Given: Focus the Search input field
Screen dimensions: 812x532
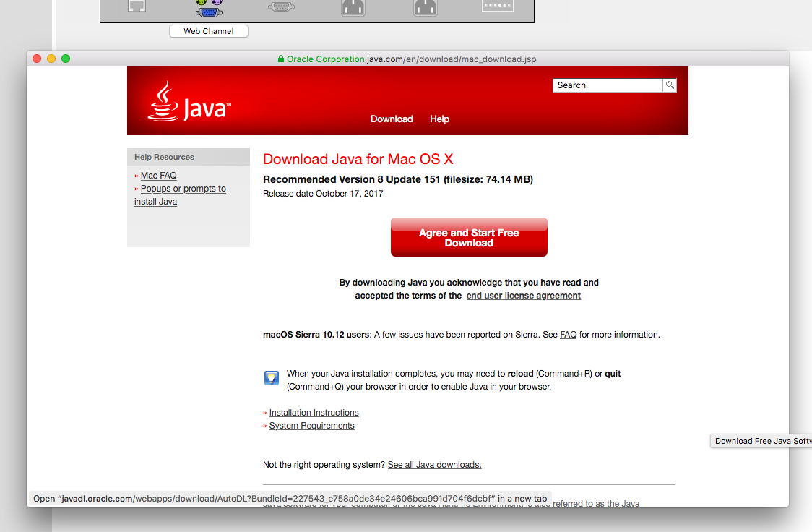Looking at the screenshot, I should point(608,85).
